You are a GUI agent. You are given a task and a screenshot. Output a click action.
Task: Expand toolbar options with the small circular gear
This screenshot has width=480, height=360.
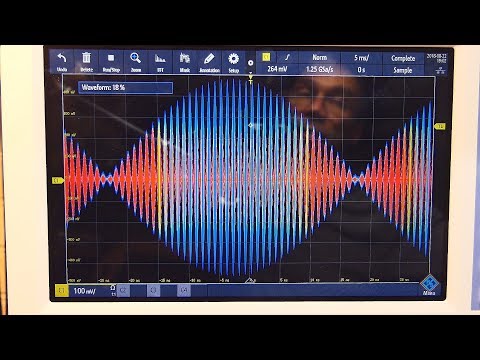point(250,63)
